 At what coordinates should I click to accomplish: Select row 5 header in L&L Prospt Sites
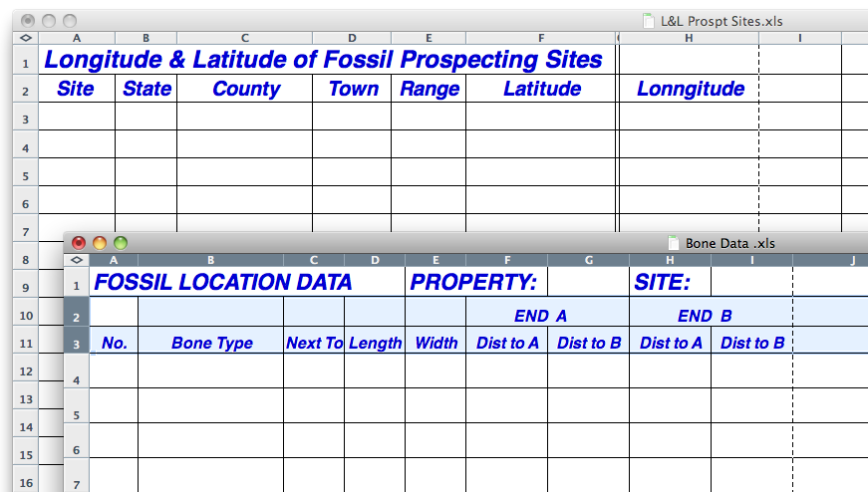pyautogui.click(x=25, y=174)
